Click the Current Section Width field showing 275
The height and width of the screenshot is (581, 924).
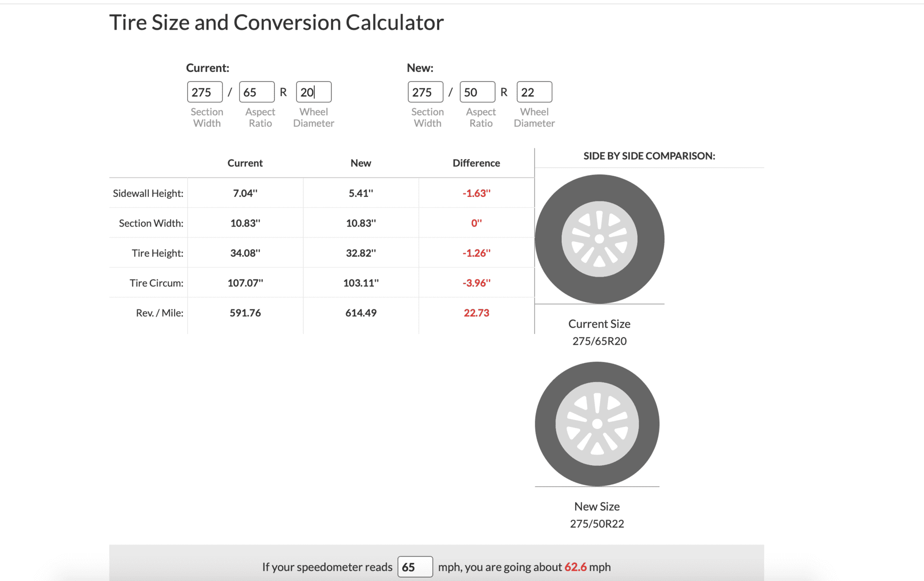205,92
